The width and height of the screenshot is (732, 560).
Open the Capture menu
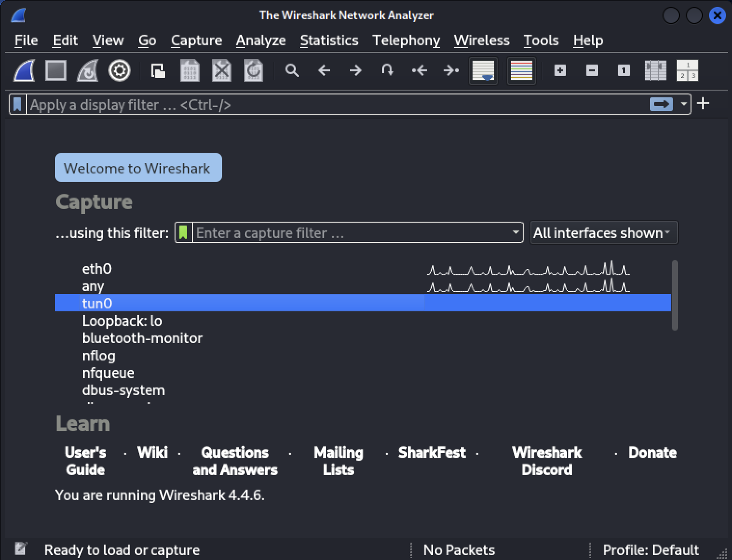(x=196, y=40)
